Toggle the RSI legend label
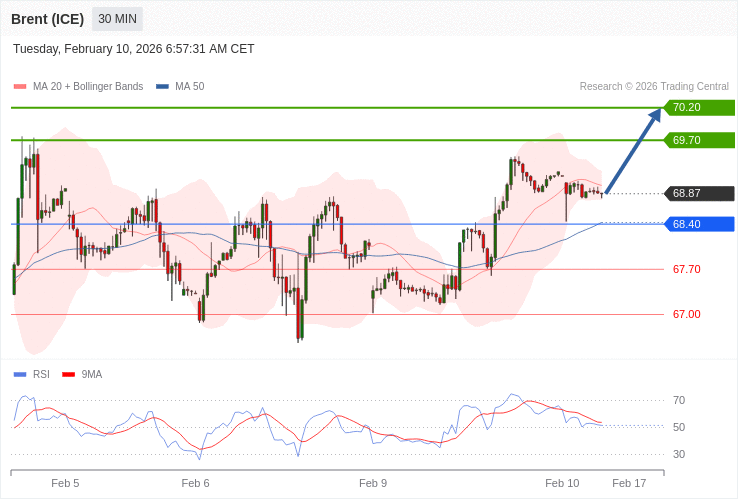738x500 pixels. (x=41, y=375)
